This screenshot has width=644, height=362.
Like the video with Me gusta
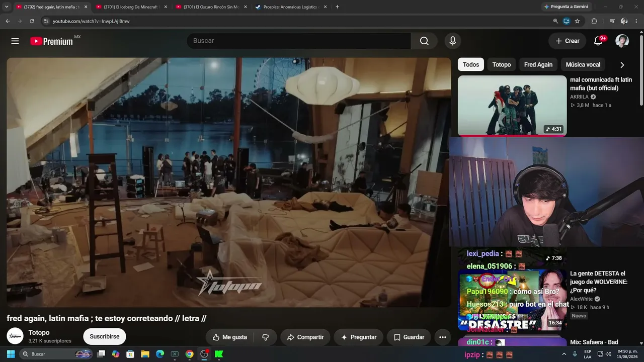229,337
